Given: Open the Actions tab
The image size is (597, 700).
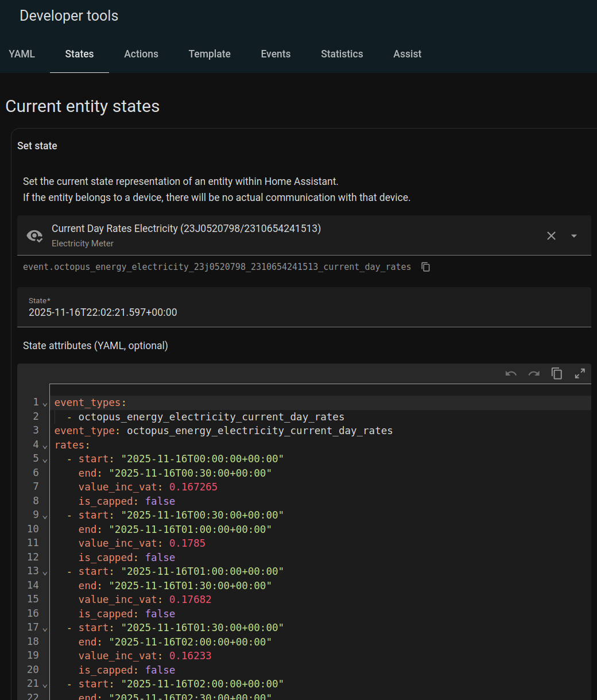Looking at the screenshot, I should (141, 54).
